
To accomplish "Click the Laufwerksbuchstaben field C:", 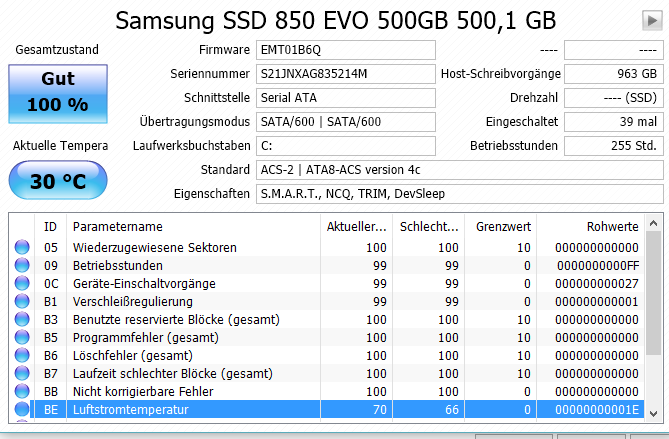I will coord(346,146).
